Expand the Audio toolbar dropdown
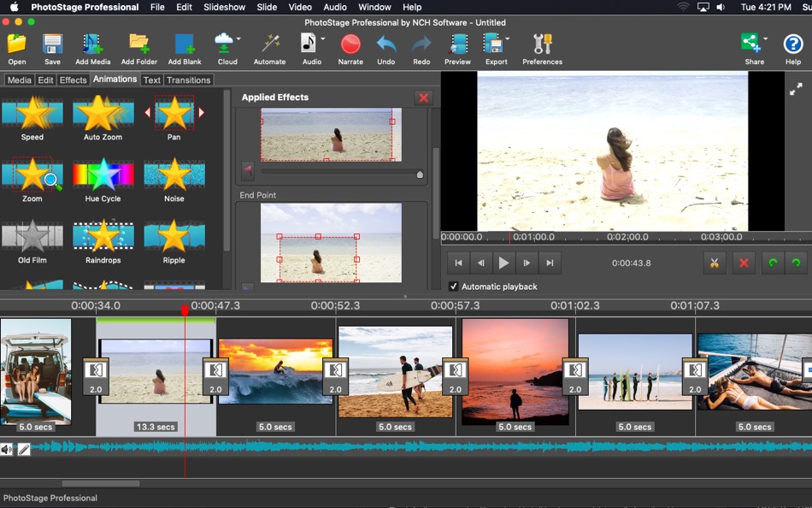Viewport: 812px width, 508px height. [322, 37]
